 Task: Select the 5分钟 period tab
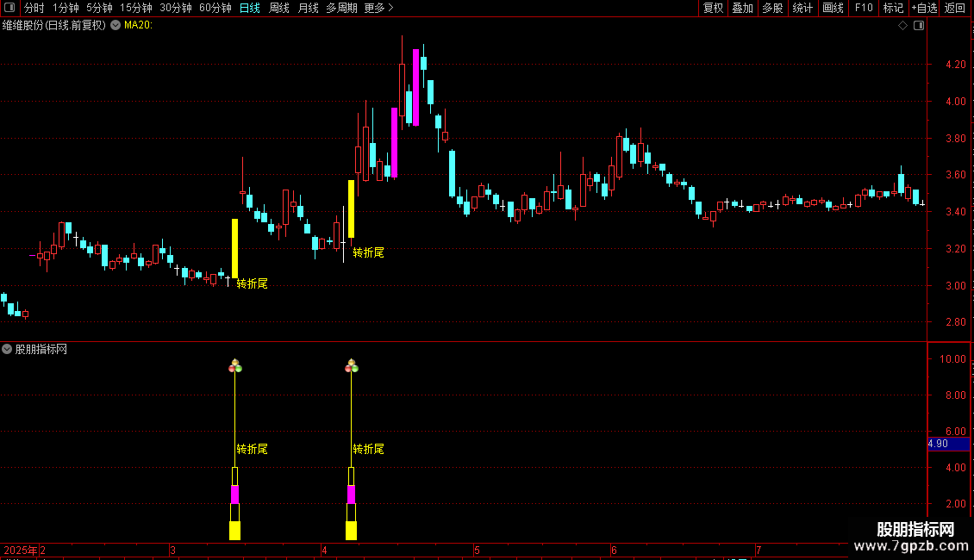[99, 8]
